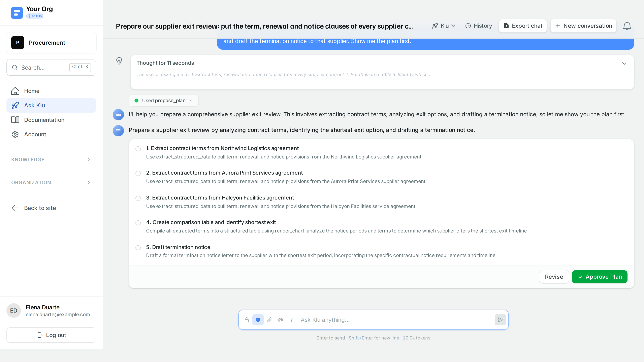Image resolution: width=644 pixels, height=362 pixels.
Task: Open the notifications bell
Action: 627,26
